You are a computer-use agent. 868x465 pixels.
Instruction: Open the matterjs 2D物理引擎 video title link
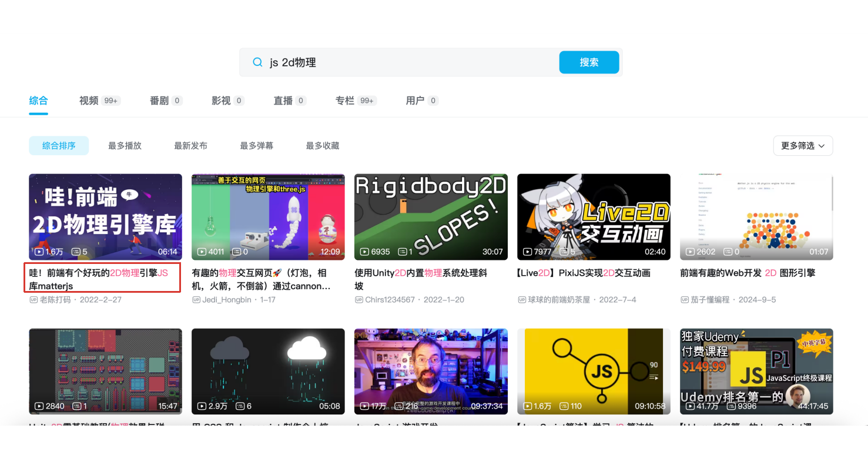point(102,279)
